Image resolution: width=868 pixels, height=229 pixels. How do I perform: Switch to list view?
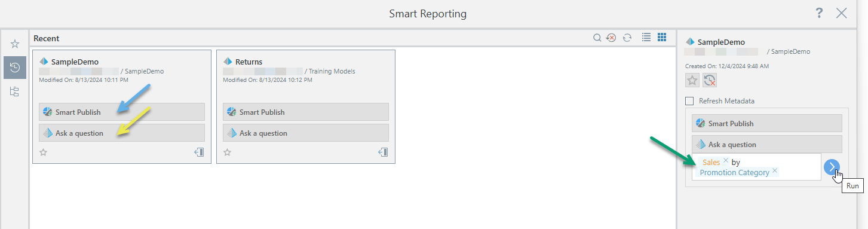point(646,37)
